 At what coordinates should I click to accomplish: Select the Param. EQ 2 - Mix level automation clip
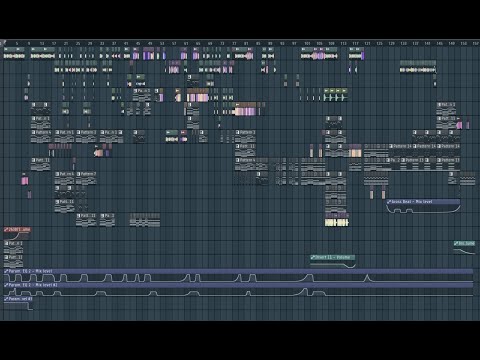coord(238,276)
